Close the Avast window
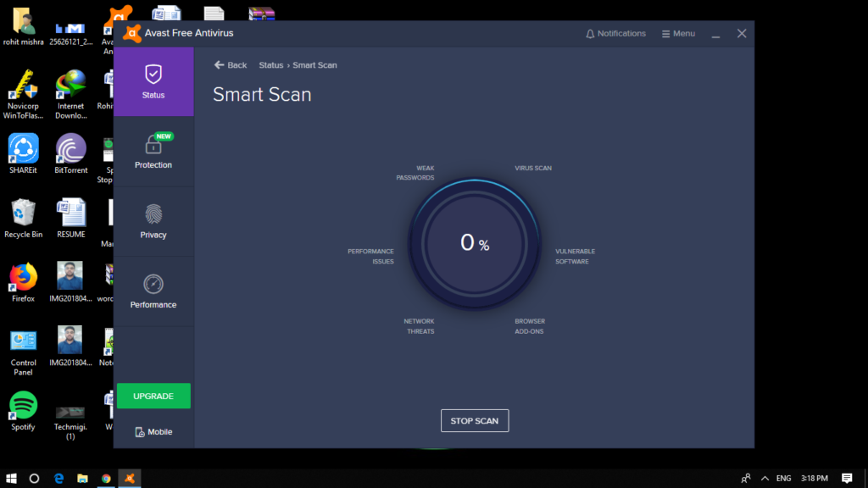 (x=742, y=34)
